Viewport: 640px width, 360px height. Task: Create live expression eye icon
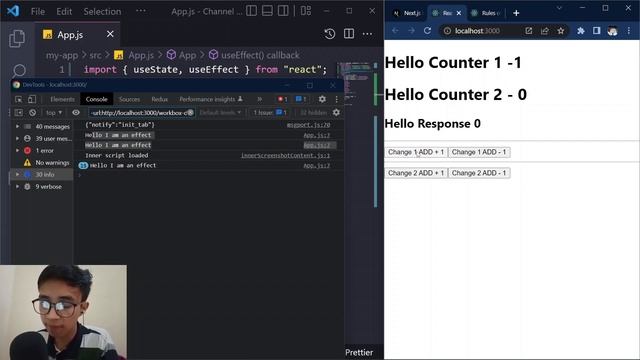[x=76, y=112]
